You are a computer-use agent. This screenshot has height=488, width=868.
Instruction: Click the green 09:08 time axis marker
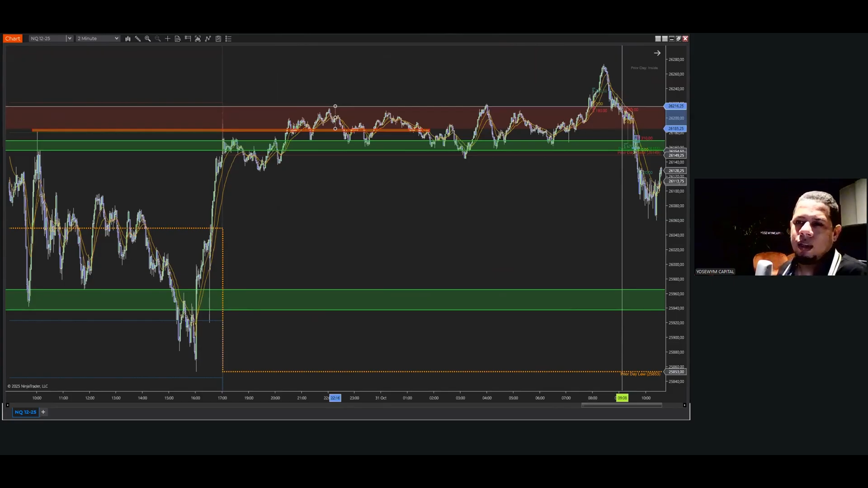click(x=622, y=398)
